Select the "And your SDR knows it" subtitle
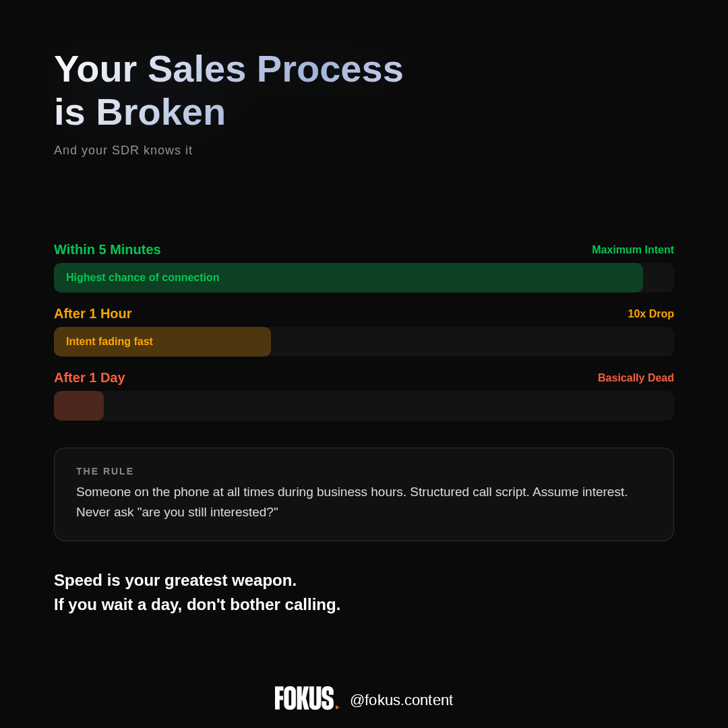Screen dimensions: 728x728 point(123,150)
